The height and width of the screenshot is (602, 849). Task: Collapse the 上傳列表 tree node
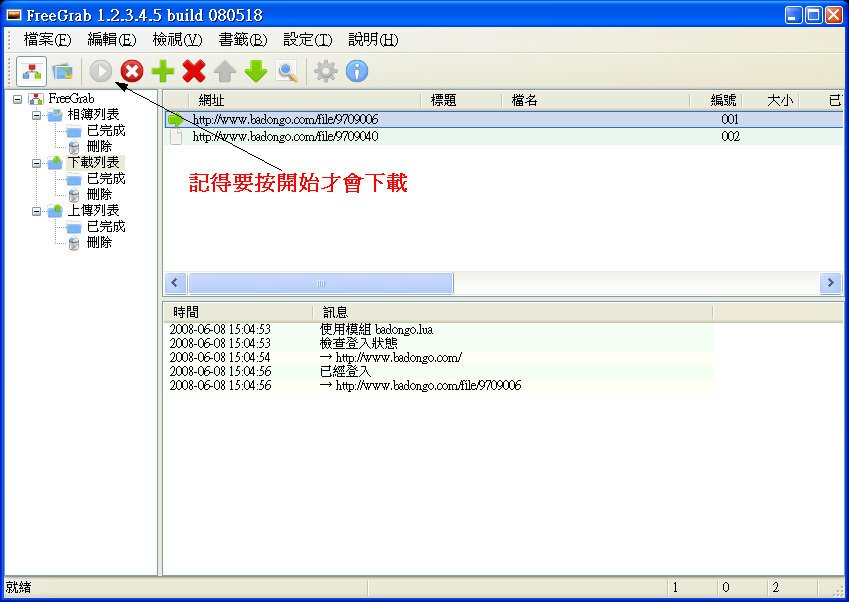[x=36, y=211]
